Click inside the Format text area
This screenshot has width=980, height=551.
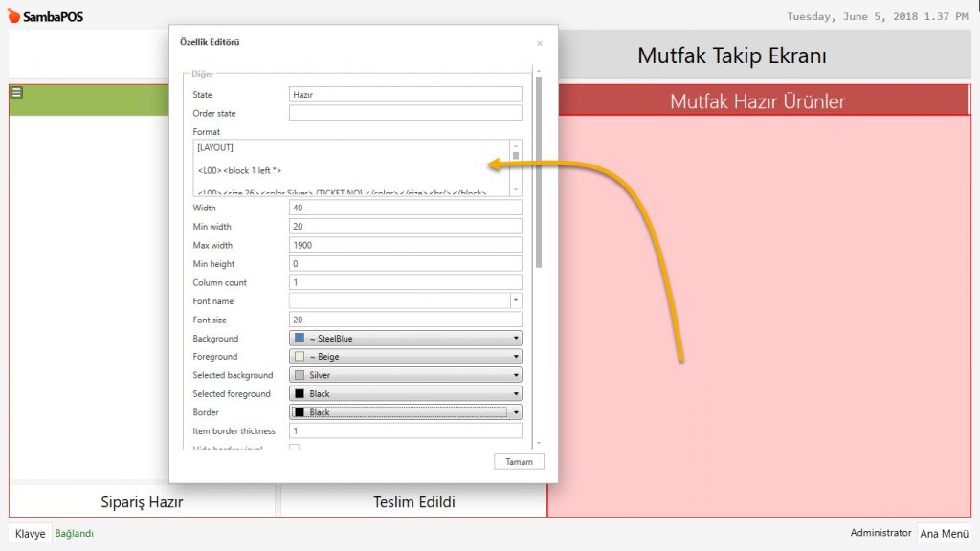click(x=350, y=167)
